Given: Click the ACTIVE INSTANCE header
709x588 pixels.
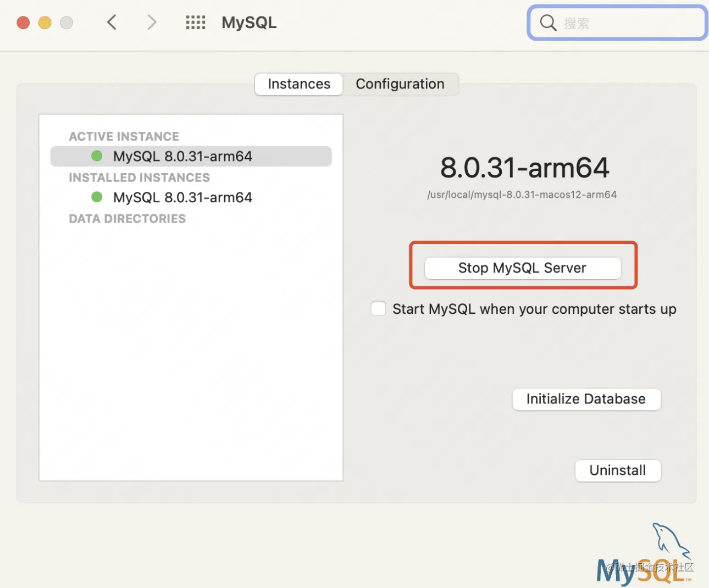Looking at the screenshot, I should click(124, 136).
